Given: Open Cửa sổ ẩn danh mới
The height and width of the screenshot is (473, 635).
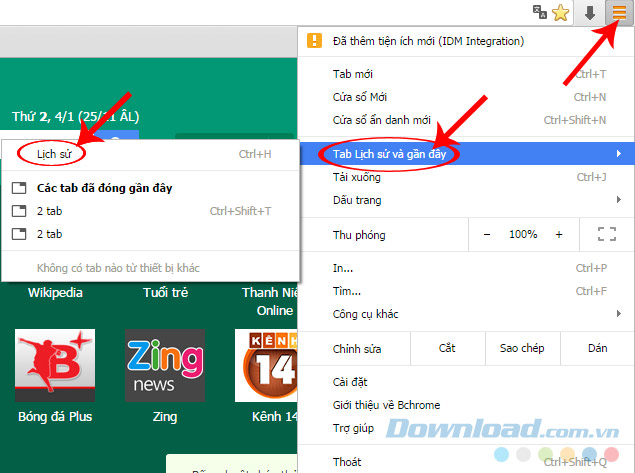Looking at the screenshot, I should point(466,120).
